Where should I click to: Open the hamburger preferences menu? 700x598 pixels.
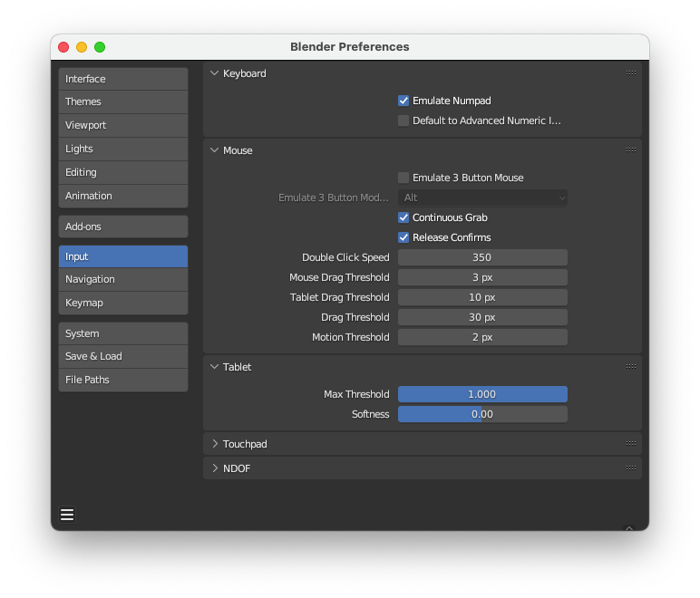point(67,515)
